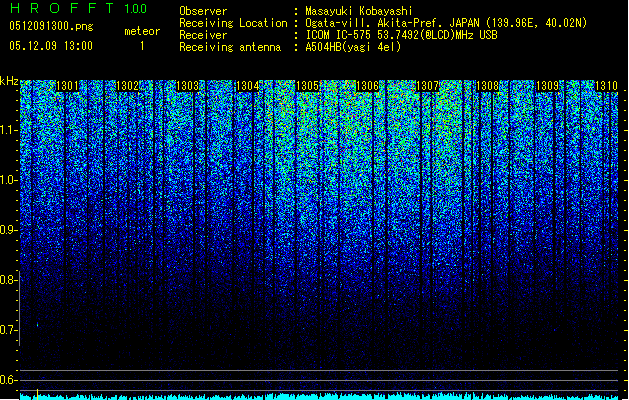This screenshot has width=629, height=400.
Task: Click the yellow meteor tick on the bottom strip
Action: coord(37,394)
